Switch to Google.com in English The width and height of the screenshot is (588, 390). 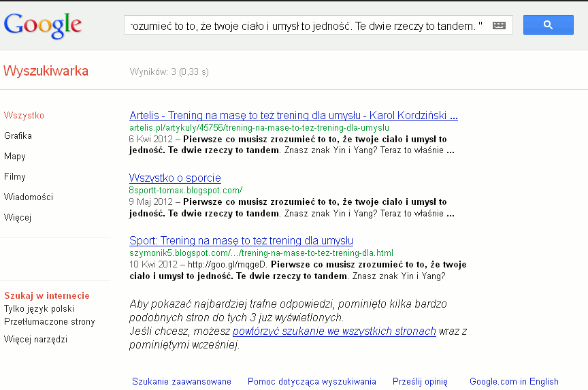pyautogui.click(x=514, y=381)
